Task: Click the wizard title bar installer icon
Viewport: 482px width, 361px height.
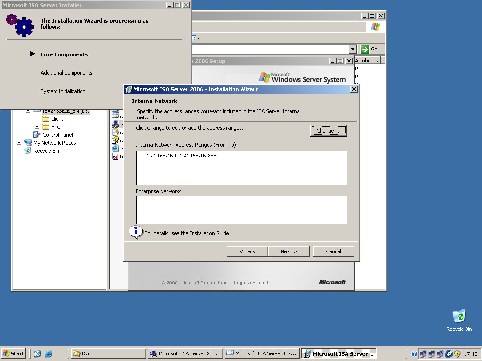Action: pos(129,89)
